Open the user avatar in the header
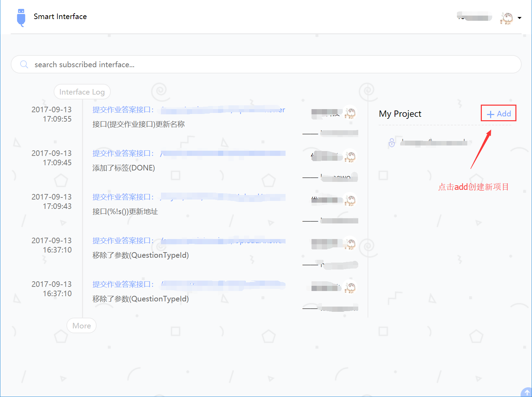Viewport: 532px width, 397px height. [506, 18]
